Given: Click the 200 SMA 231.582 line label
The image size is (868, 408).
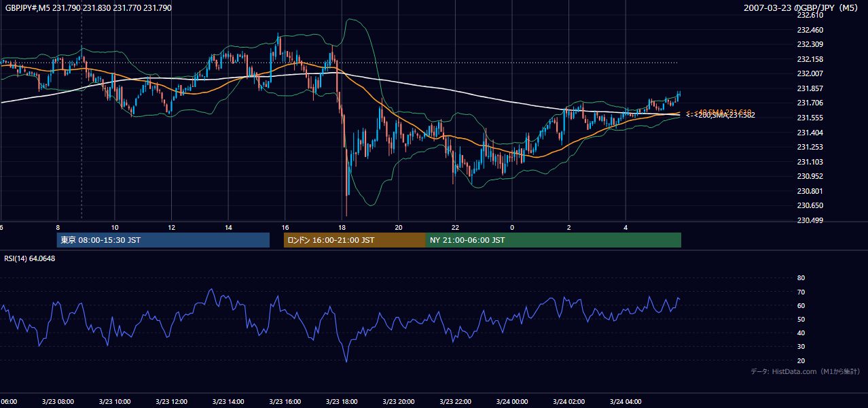Looking at the screenshot, I should point(721,116).
